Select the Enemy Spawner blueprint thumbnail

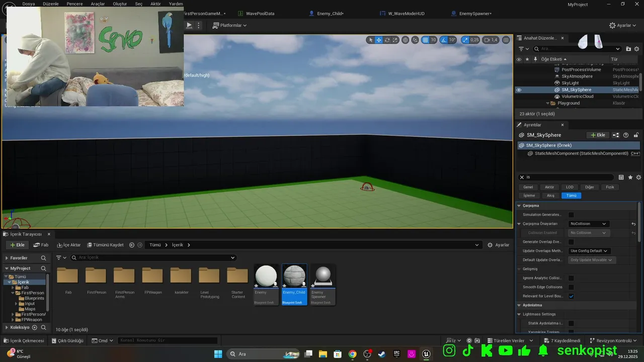pyautogui.click(x=323, y=285)
